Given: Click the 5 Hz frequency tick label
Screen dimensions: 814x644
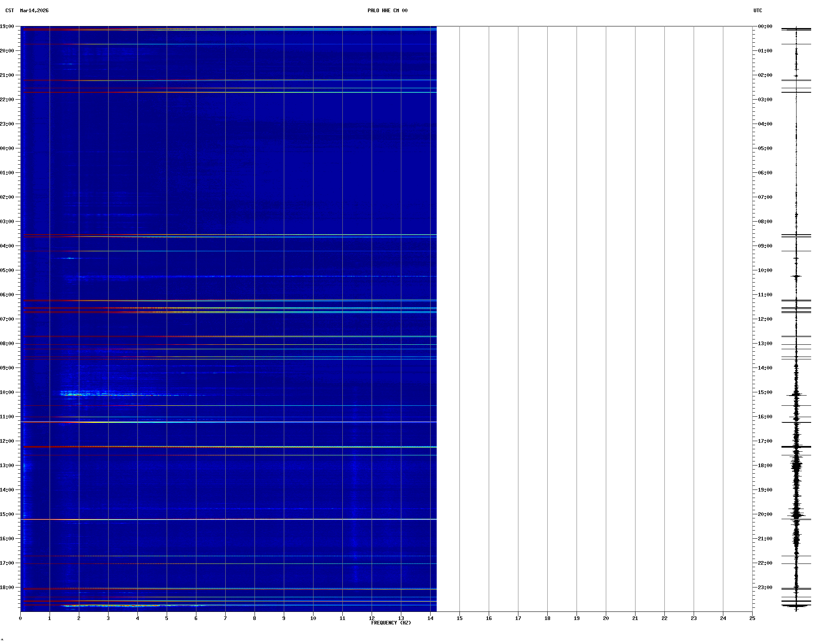Looking at the screenshot, I should click(167, 618).
